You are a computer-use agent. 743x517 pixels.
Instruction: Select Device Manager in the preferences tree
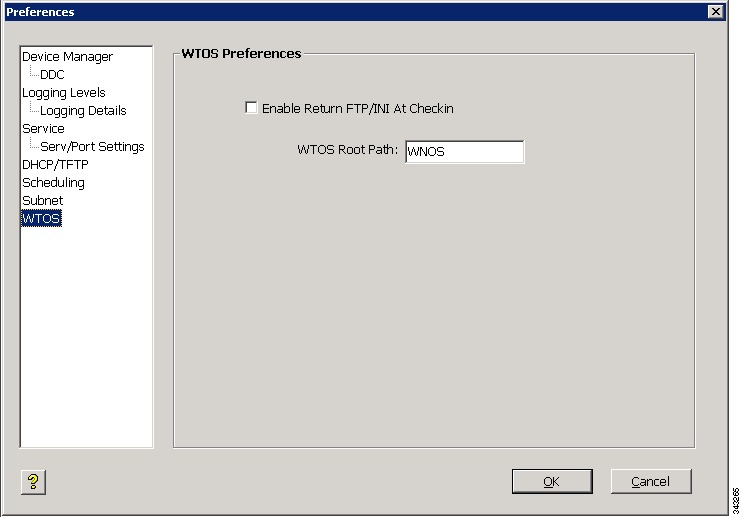click(67, 57)
